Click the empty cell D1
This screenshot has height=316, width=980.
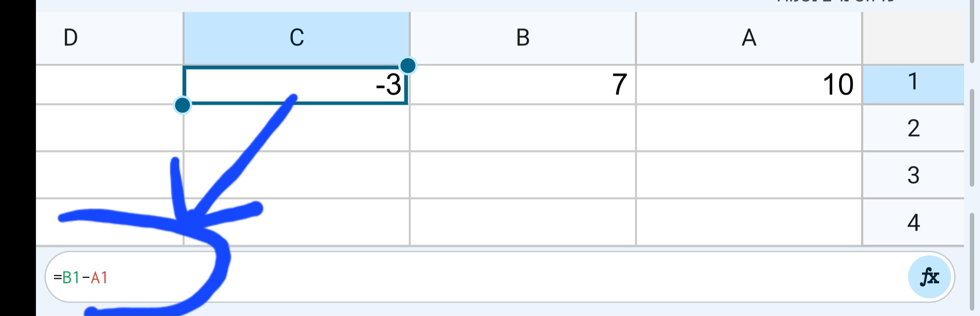point(110,85)
